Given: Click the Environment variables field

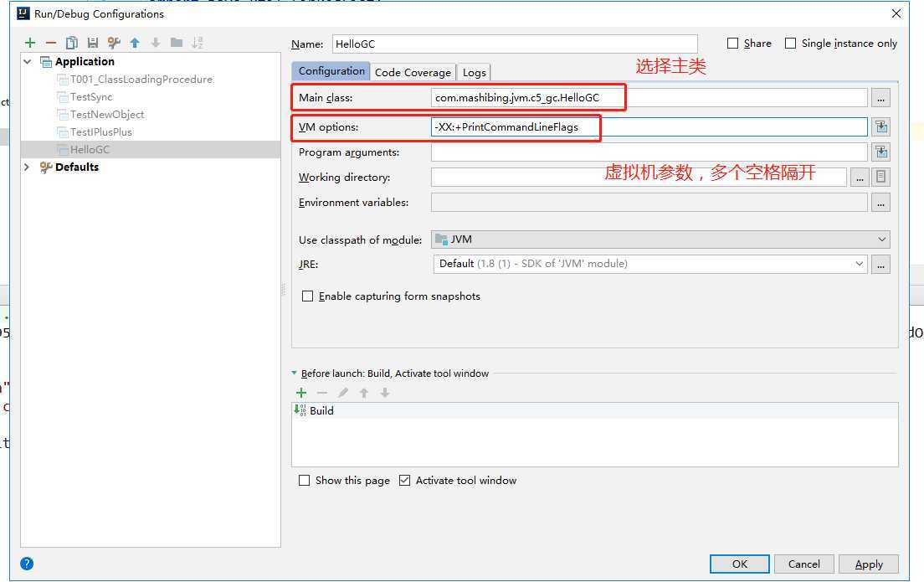Looking at the screenshot, I should tap(649, 203).
